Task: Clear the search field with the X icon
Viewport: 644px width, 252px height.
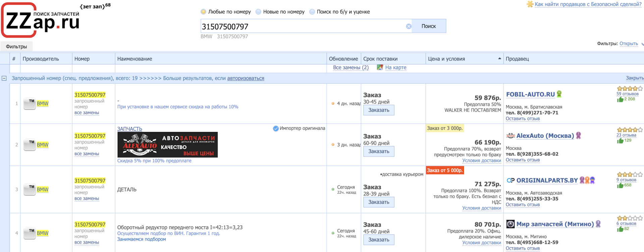Action: [409, 26]
